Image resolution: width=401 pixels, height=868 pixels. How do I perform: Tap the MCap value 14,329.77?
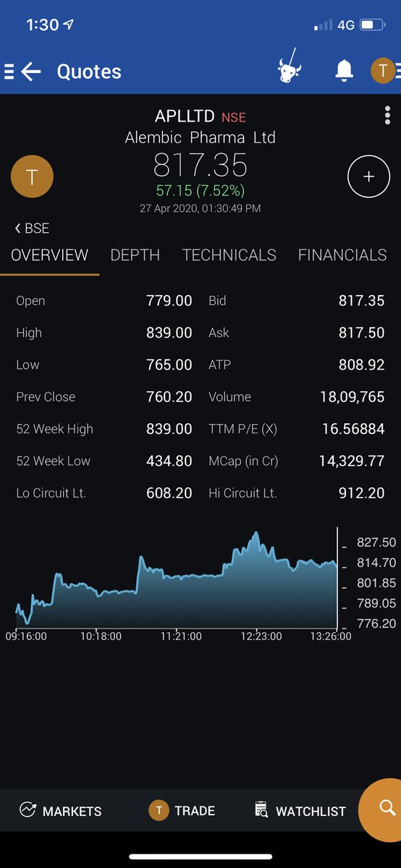(352, 461)
